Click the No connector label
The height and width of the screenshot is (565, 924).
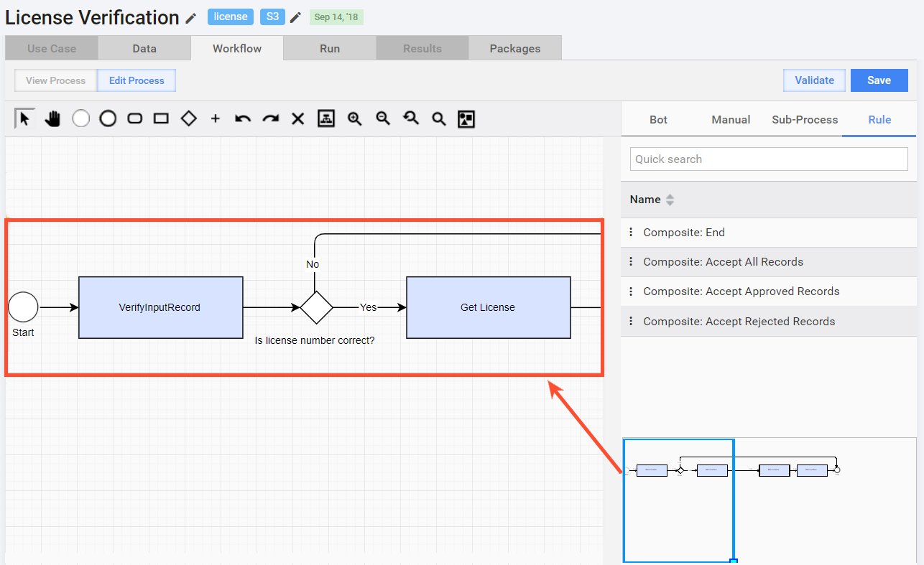click(313, 264)
